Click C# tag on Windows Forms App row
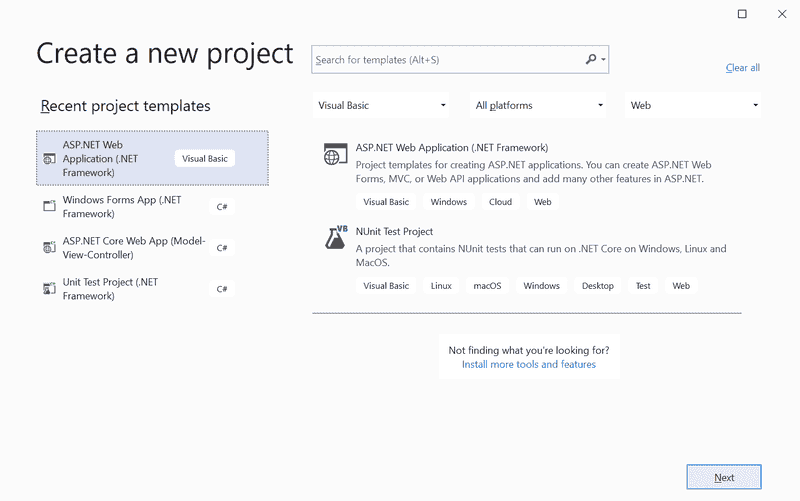 pos(222,207)
